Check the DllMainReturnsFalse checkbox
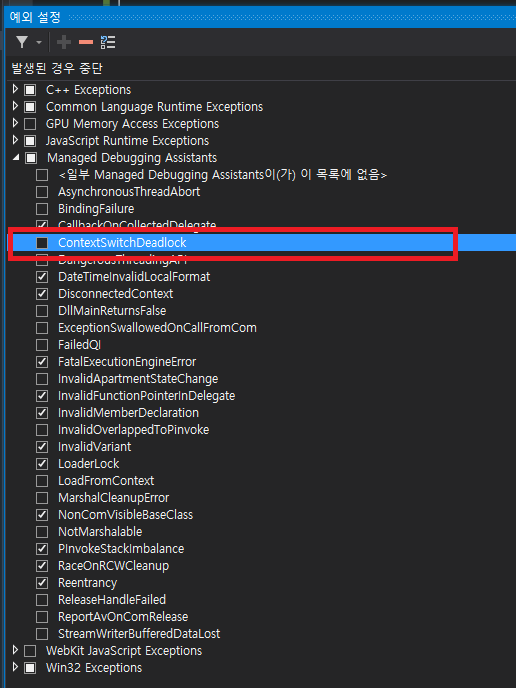Image resolution: width=516 pixels, height=688 pixels. 42,311
